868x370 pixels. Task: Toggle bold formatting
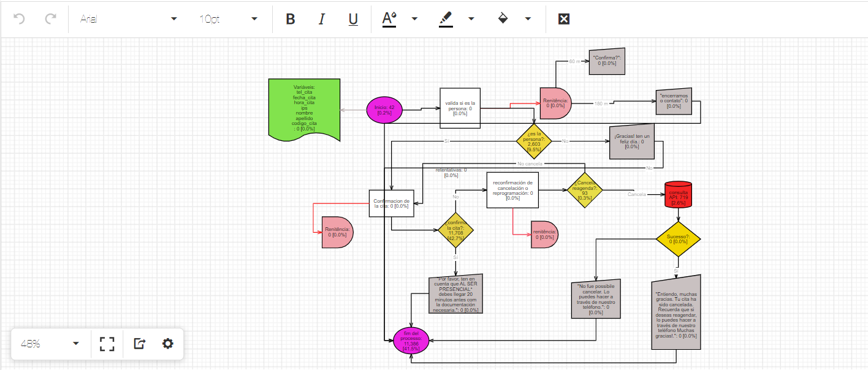291,19
